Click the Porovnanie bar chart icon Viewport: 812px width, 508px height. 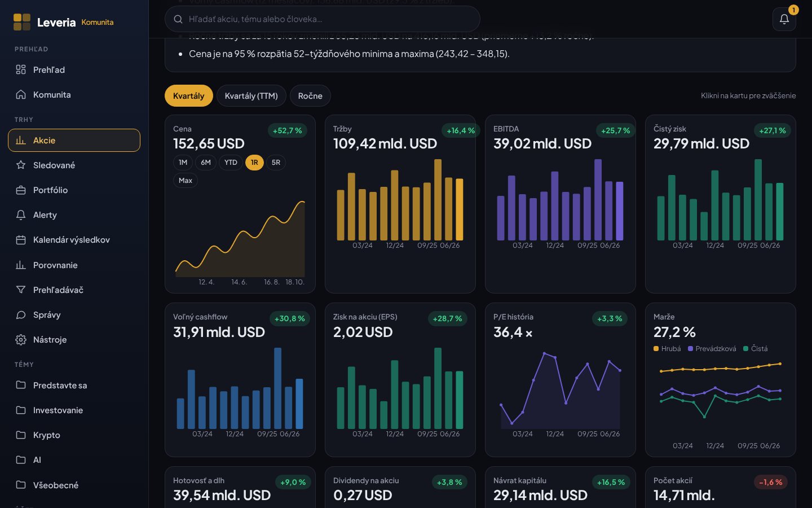click(x=21, y=265)
